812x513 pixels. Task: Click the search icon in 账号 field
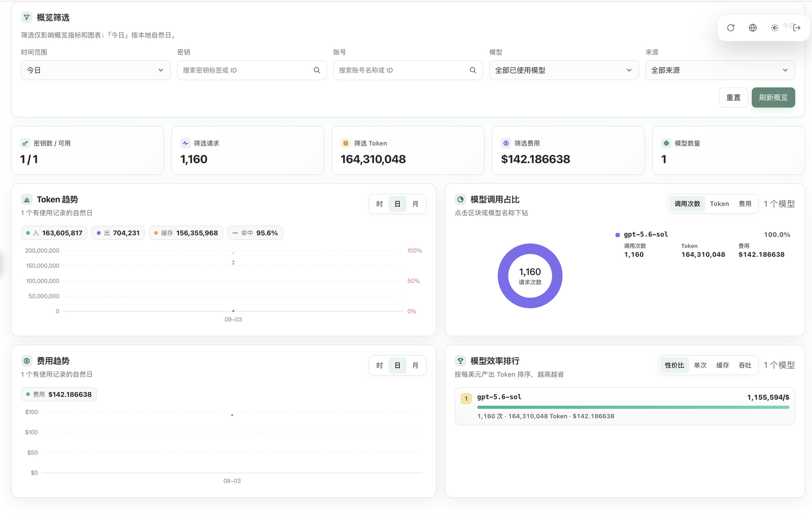point(473,70)
